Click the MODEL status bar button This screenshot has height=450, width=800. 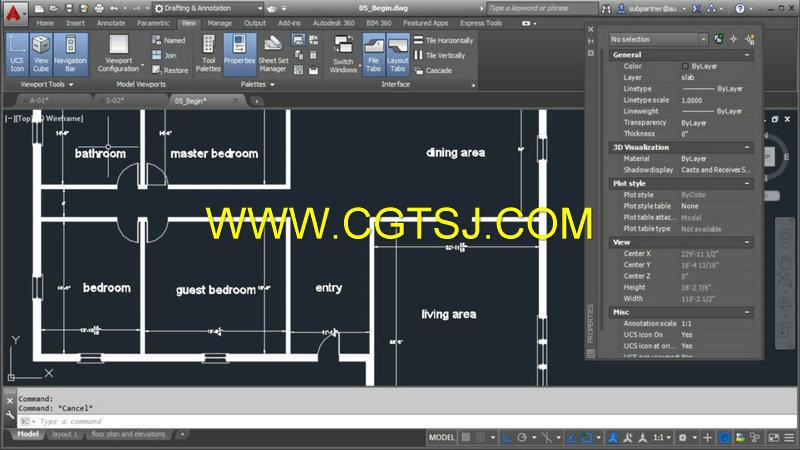point(441,437)
